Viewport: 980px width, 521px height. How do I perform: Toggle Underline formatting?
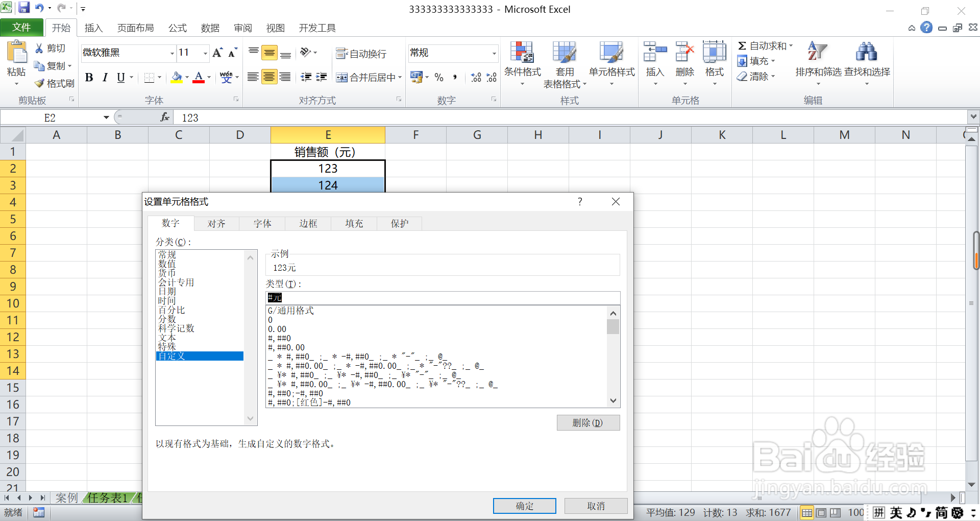(121, 78)
